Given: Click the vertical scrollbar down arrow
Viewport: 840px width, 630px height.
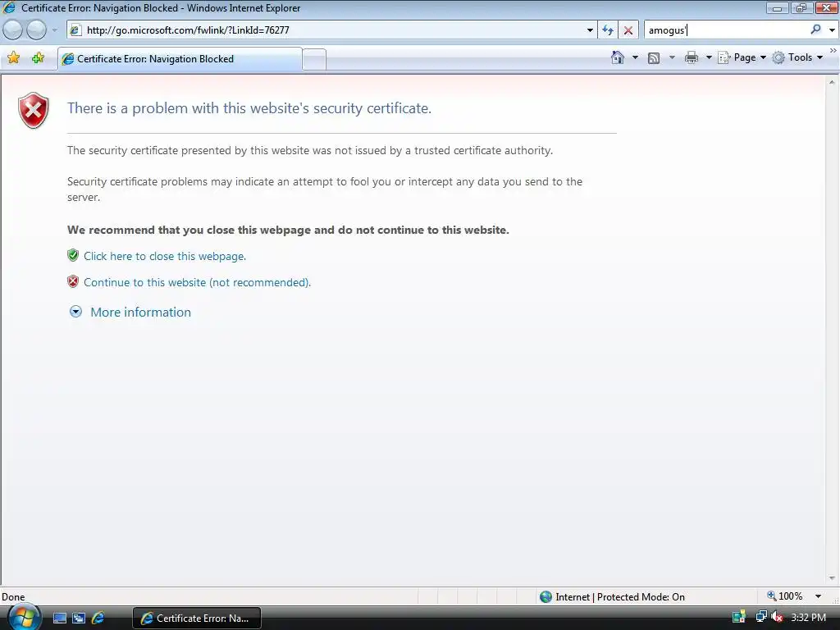Looking at the screenshot, I should click(832, 578).
